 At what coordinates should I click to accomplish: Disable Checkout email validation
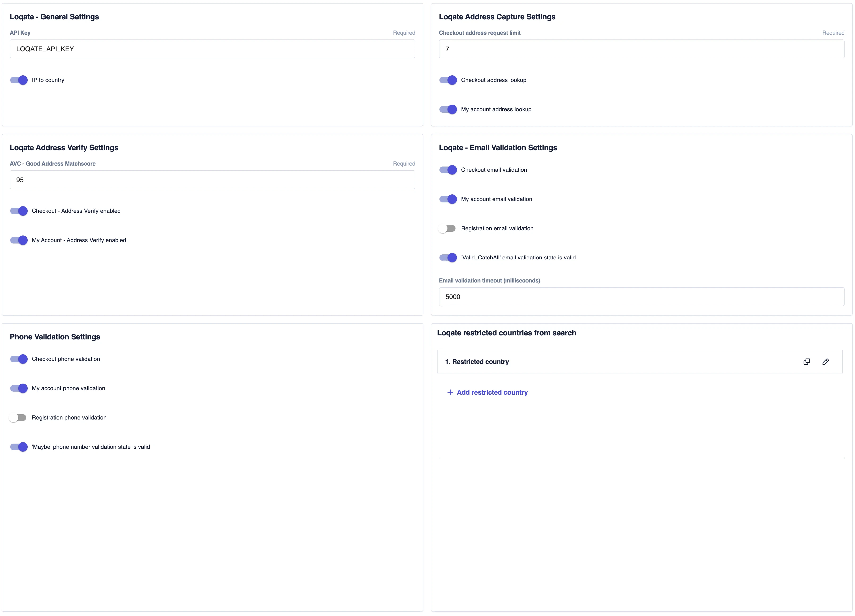click(x=448, y=170)
